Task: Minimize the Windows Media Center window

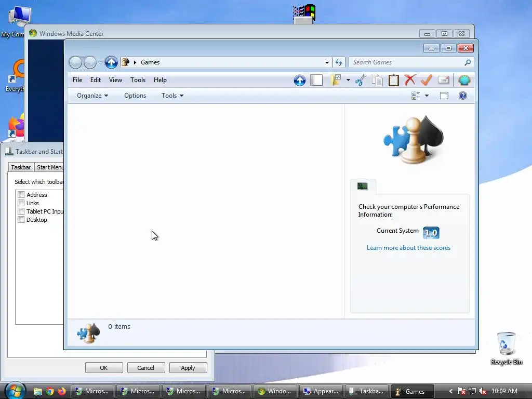Action: 427,34
